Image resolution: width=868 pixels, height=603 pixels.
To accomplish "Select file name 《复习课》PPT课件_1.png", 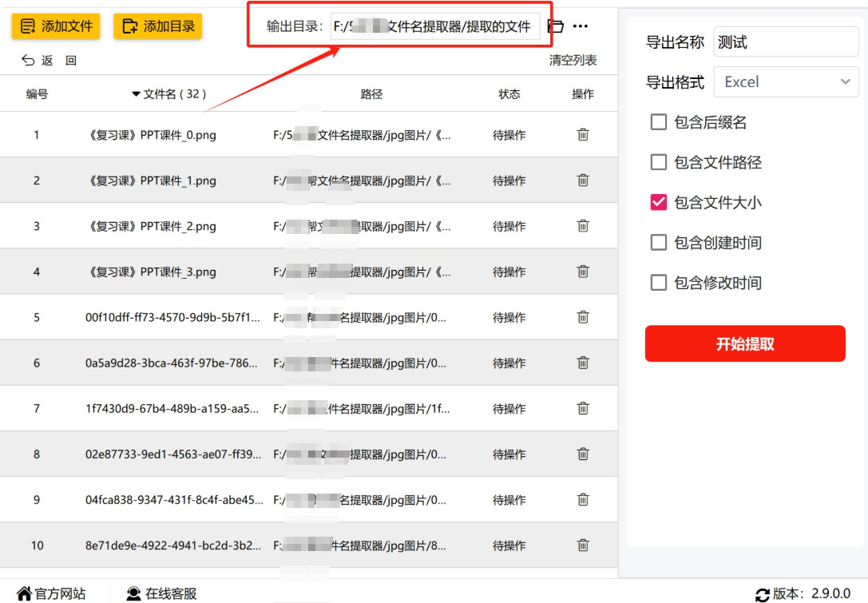I will (151, 181).
